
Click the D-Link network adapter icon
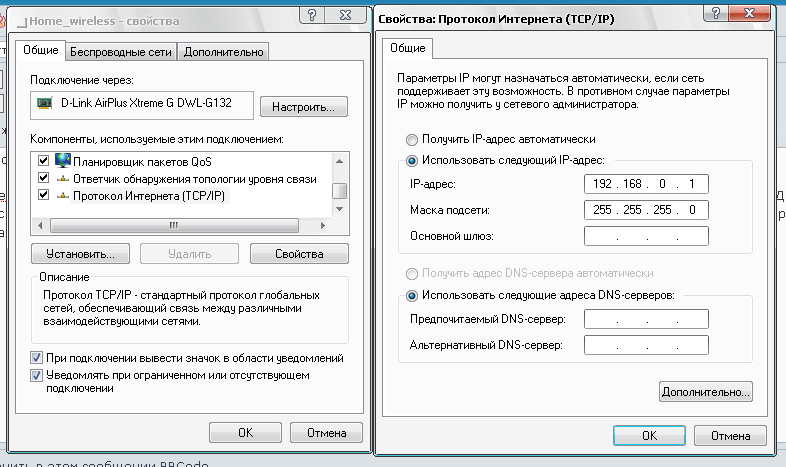tap(44, 102)
